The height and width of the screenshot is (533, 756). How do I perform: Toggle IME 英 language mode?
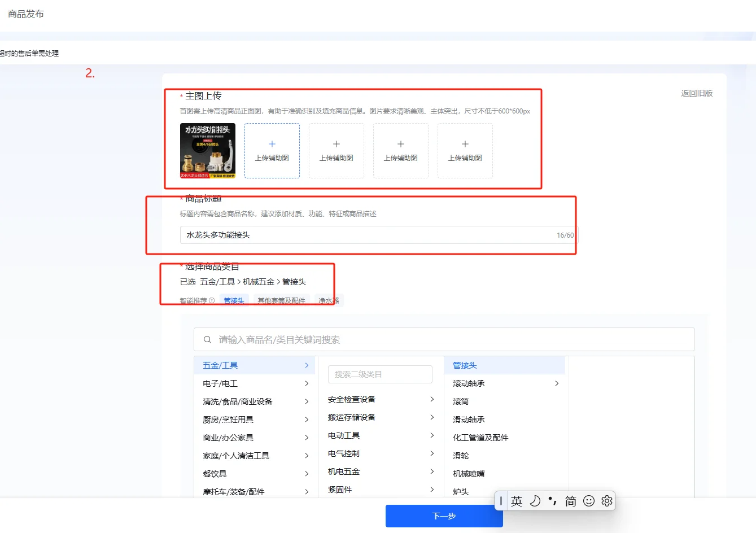point(517,501)
